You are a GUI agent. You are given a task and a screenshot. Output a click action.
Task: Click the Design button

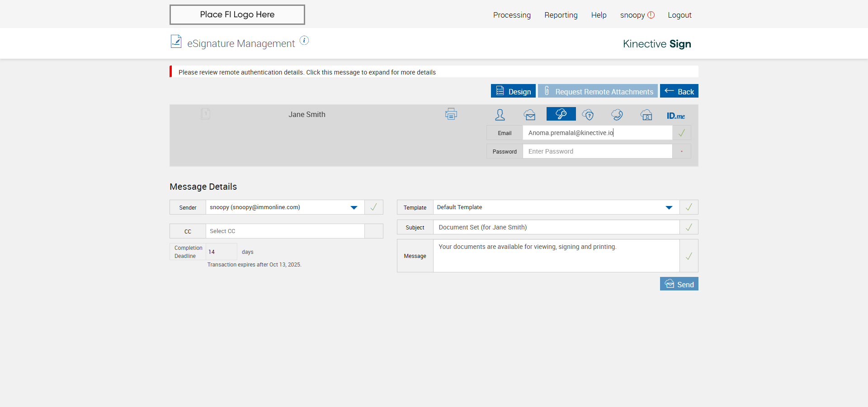point(513,91)
